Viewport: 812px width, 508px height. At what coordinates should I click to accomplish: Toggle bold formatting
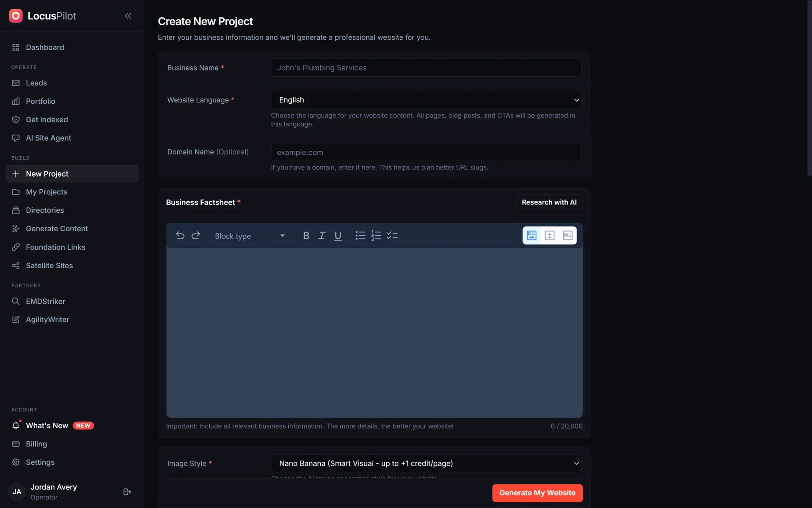[306, 236]
